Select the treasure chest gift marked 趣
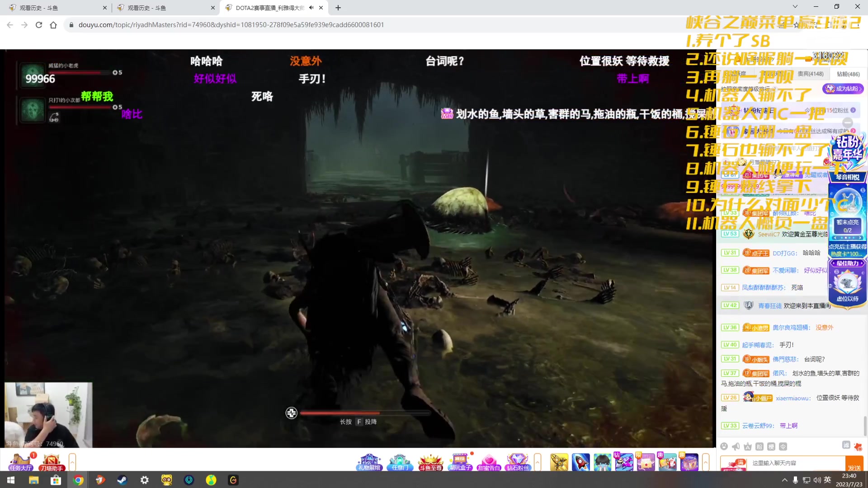The height and width of the screenshot is (488, 868). tap(668, 462)
